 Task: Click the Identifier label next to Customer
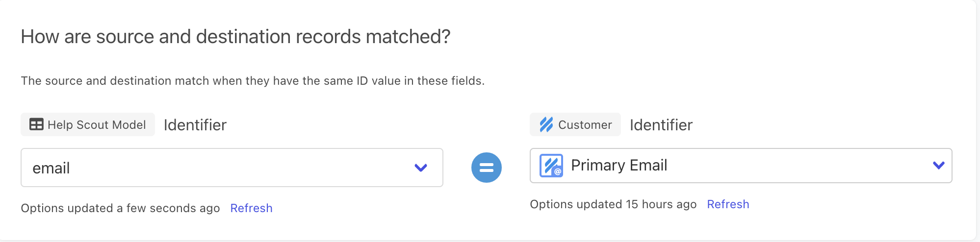pyautogui.click(x=661, y=125)
